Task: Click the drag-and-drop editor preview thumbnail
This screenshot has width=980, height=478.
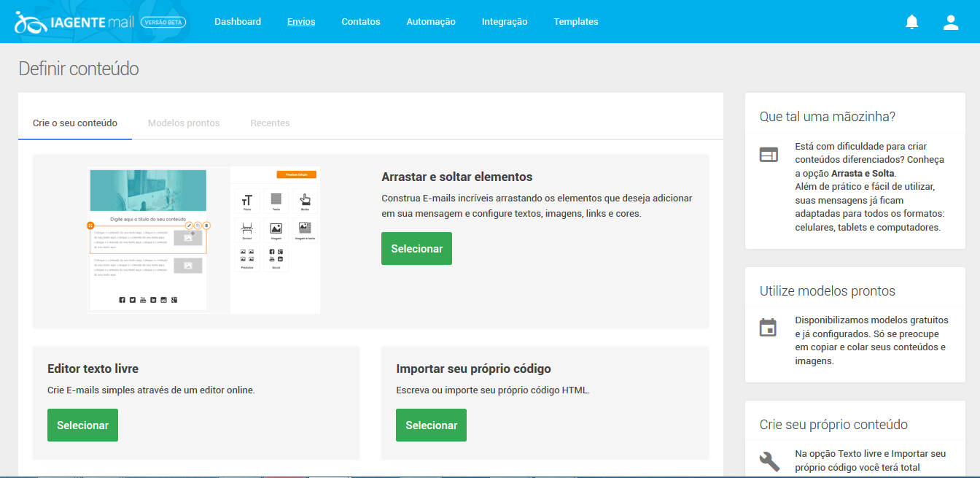Action: [203, 239]
